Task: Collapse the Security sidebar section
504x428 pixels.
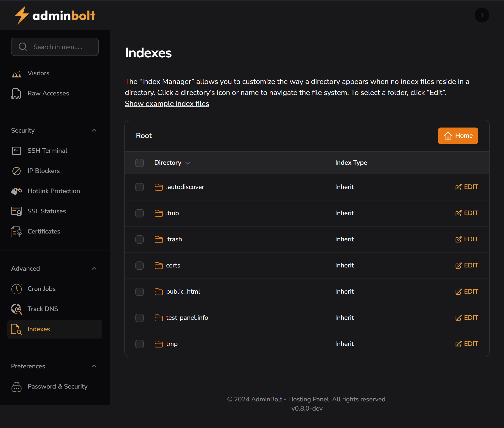Action: 94,130
